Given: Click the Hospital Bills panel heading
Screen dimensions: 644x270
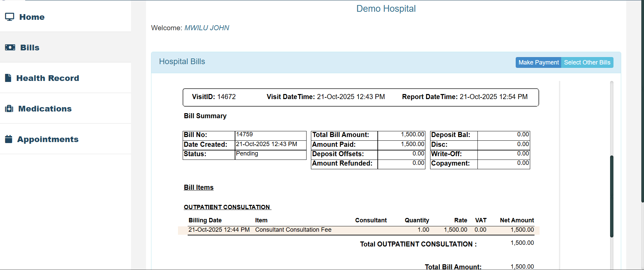Looking at the screenshot, I should (x=182, y=61).
